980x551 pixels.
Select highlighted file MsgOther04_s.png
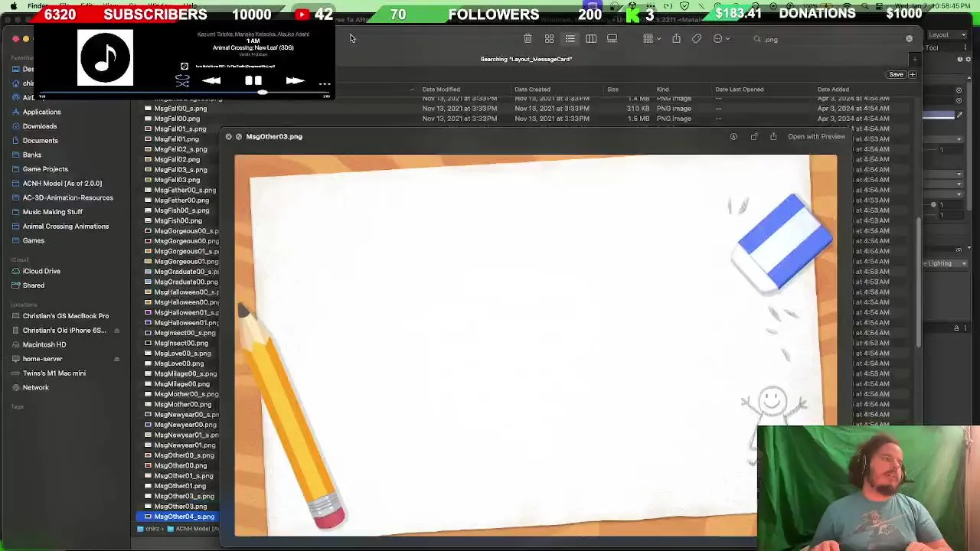pyautogui.click(x=184, y=517)
